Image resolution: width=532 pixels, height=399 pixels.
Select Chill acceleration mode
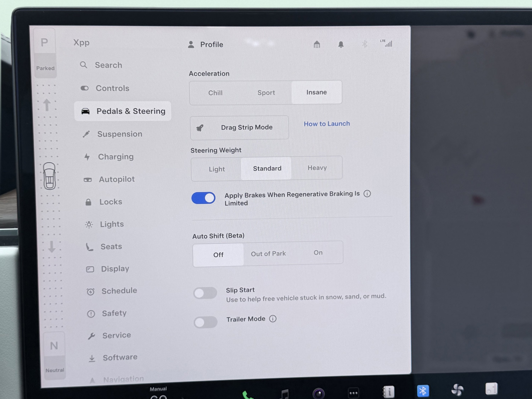tap(215, 93)
